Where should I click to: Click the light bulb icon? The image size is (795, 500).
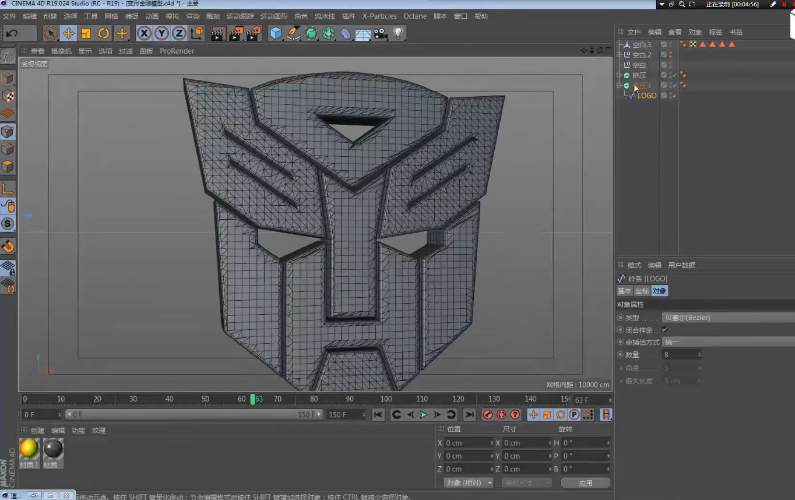[397, 33]
